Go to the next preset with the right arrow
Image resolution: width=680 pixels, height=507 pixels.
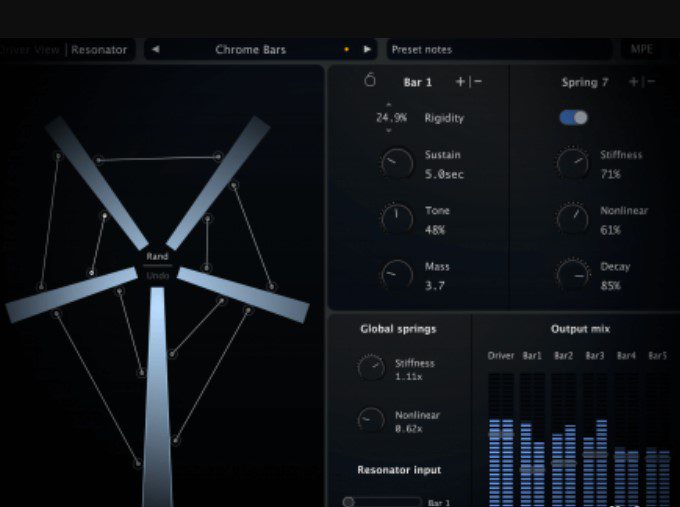pos(367,49)
